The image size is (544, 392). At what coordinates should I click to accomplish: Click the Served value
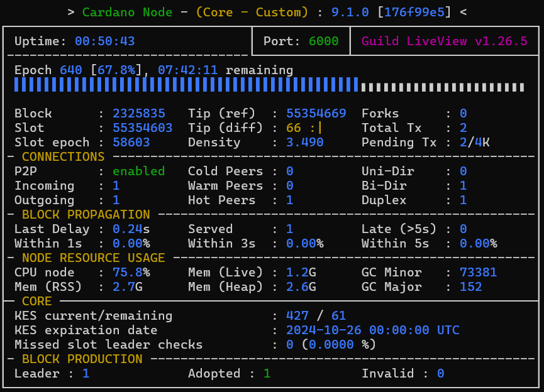click(290, 229)
